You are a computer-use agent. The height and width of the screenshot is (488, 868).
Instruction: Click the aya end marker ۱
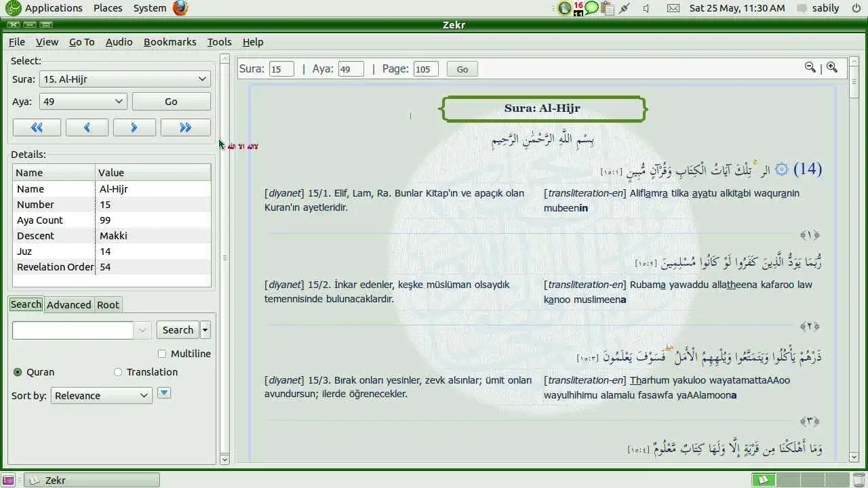810,235
